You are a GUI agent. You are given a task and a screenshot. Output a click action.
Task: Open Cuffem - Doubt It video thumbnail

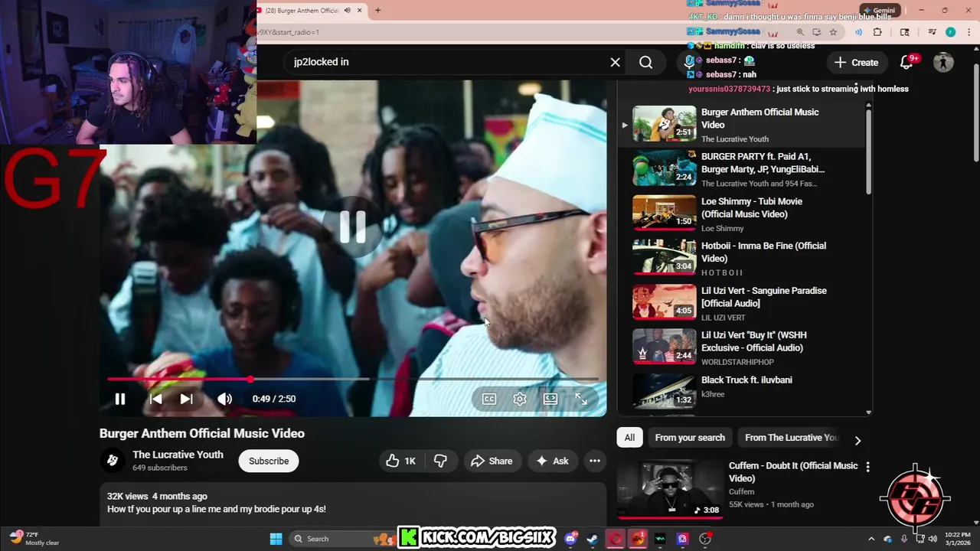point(670,488)
